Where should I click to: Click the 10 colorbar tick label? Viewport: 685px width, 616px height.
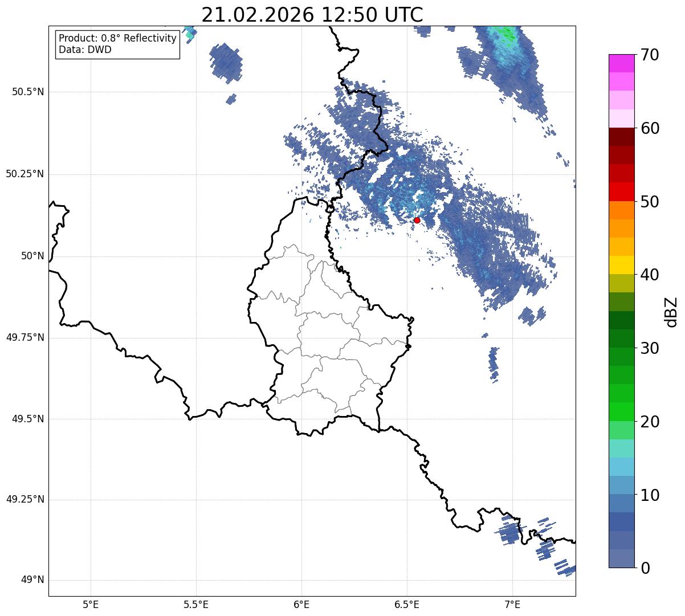pyautogui.click(x=650, y=495)
